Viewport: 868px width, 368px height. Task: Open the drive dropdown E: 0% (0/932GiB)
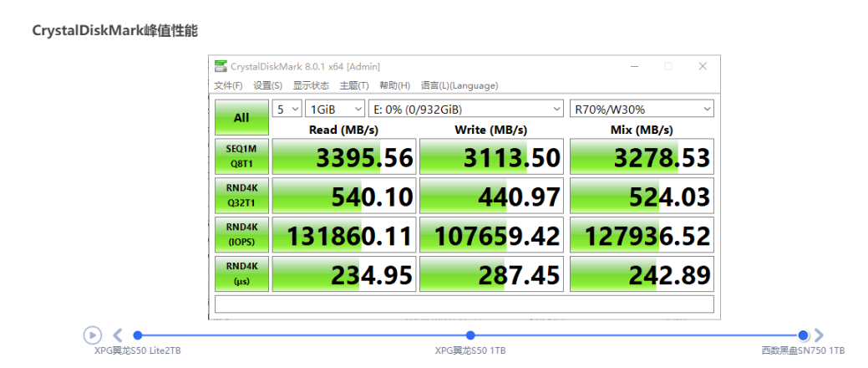click(x=466, y=110)
